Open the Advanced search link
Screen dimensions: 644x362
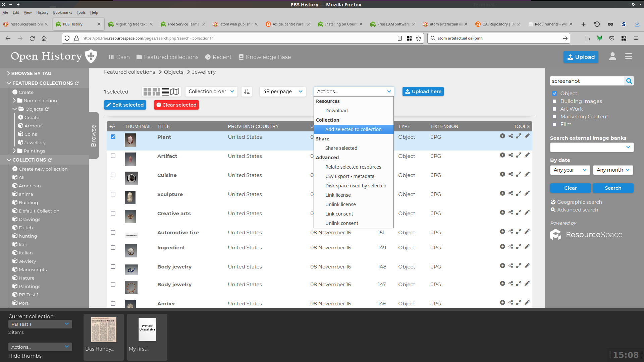[577, 210]
